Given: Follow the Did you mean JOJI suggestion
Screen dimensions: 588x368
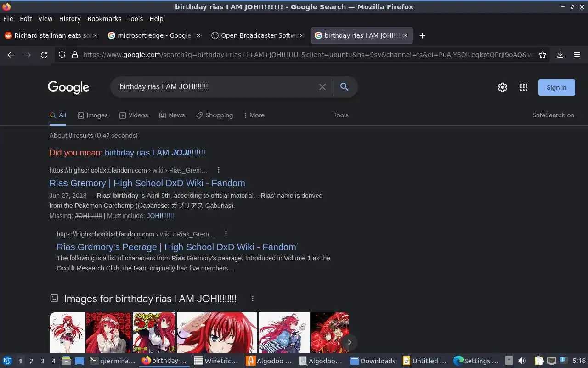Looking at the screenshot, I should 155,153.
